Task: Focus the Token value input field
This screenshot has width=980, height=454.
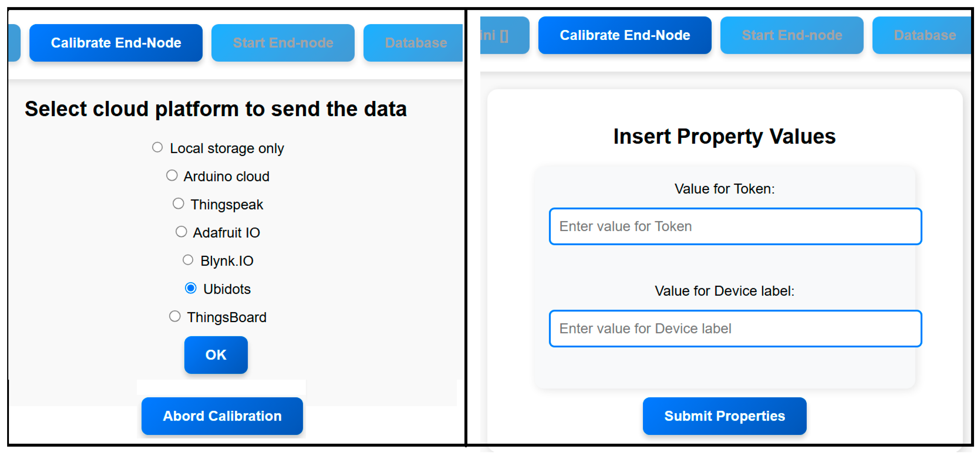Action: 735,227
